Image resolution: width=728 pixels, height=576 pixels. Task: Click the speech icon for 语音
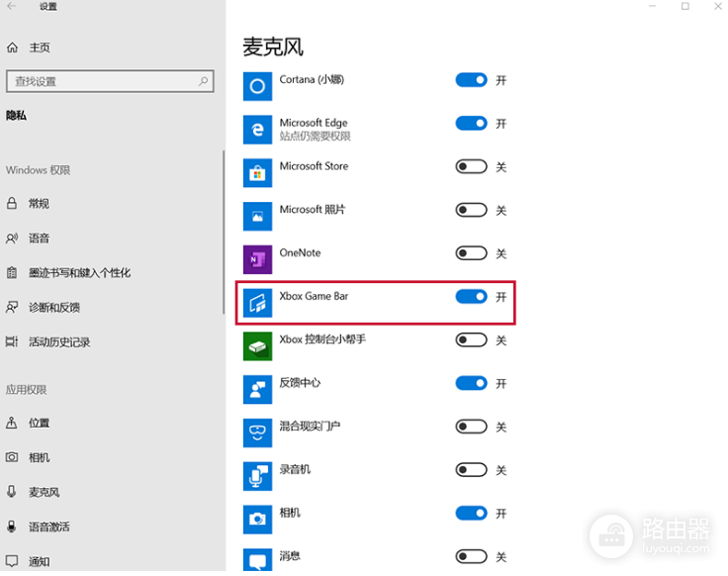tap(12, 239)
